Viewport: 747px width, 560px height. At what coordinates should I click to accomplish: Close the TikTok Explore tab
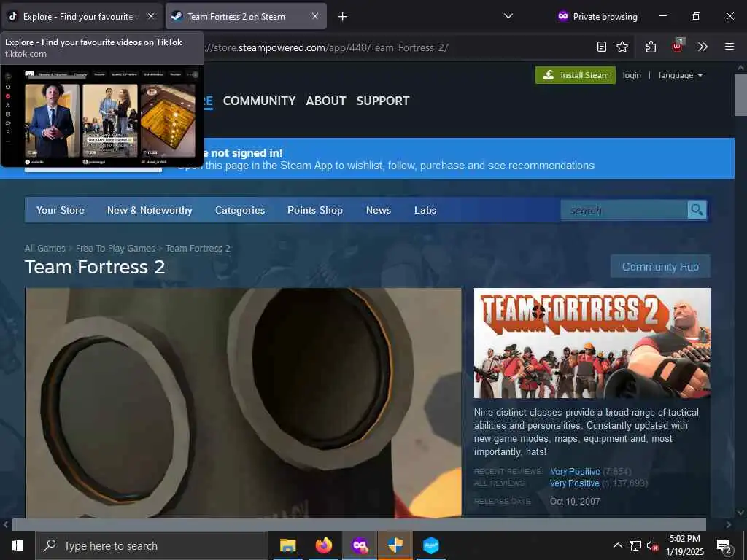point(151,16)
